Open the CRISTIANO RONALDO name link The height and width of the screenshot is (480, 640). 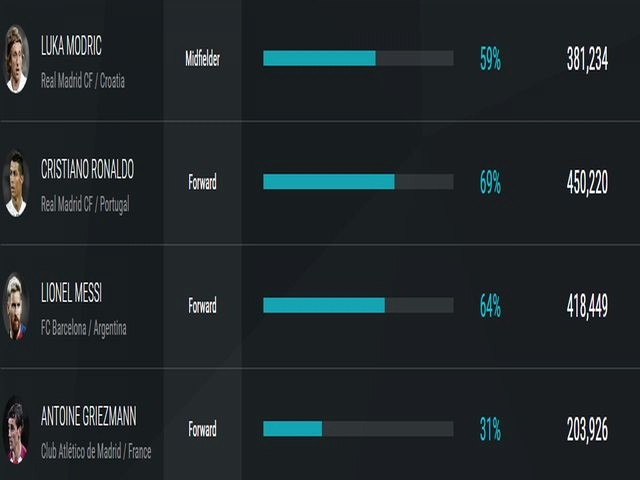click(x=87, y=169)
